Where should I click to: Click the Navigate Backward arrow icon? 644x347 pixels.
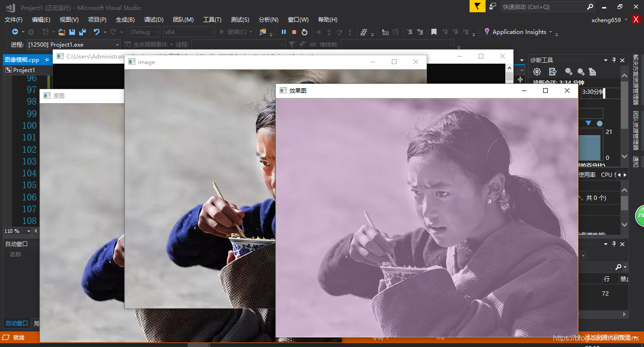(15, 32)
